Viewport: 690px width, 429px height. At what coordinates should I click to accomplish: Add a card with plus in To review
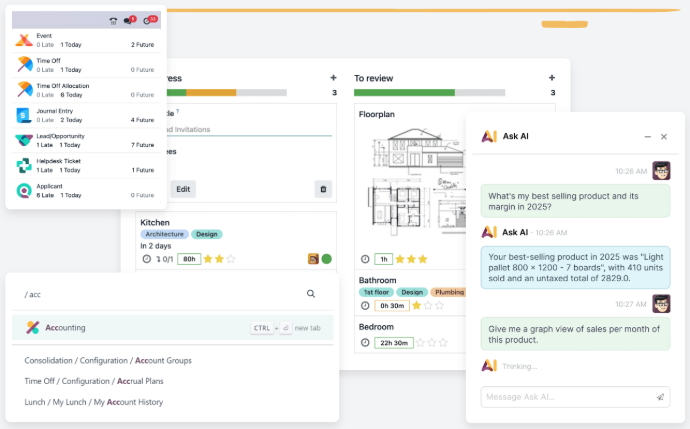[551, 78]
